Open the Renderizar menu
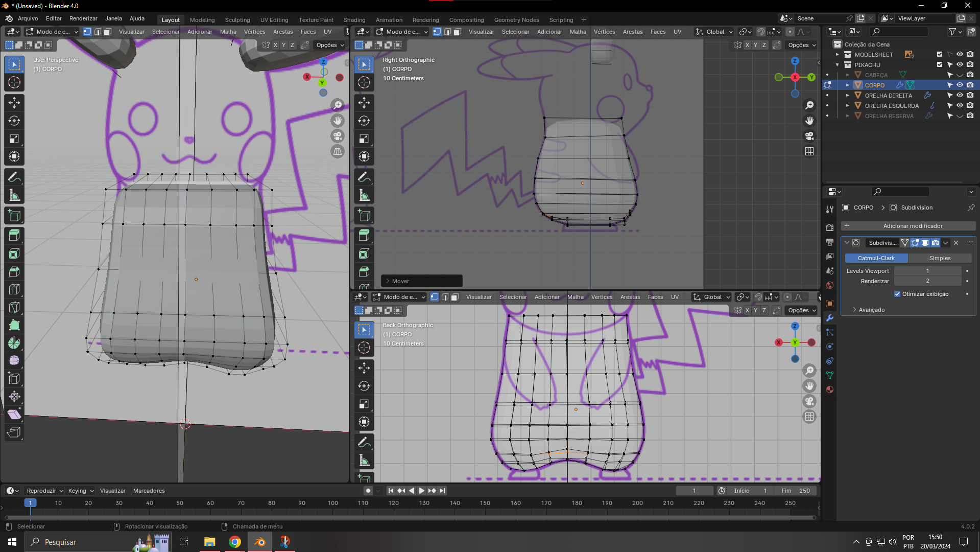The height and width of the screenshot is (552, 980). (83, 18)
